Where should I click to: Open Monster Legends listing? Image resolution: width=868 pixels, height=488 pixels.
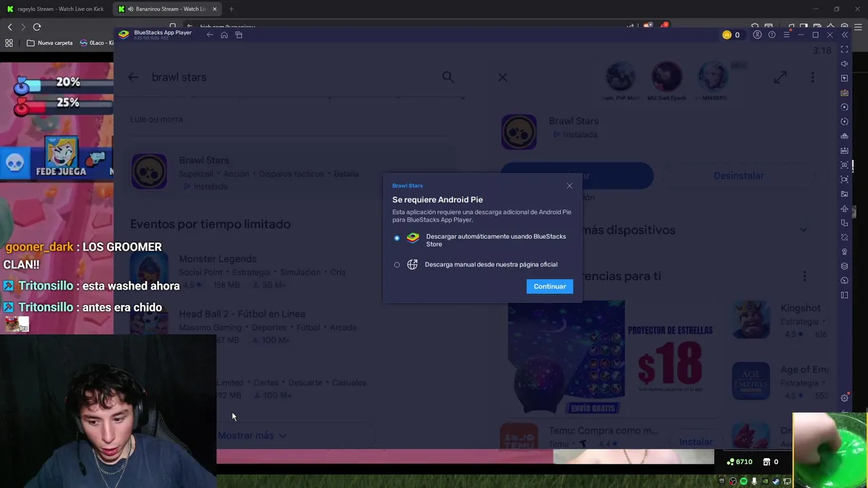click(294, 271)
